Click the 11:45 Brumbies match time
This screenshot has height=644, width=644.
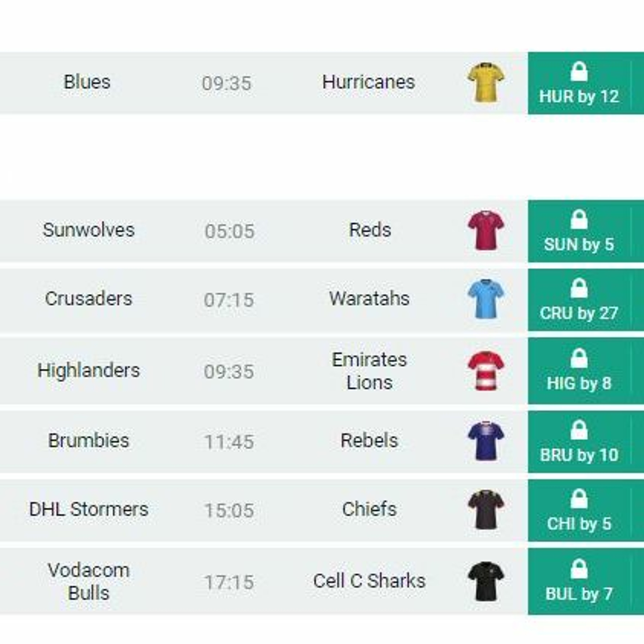(229, 442)
